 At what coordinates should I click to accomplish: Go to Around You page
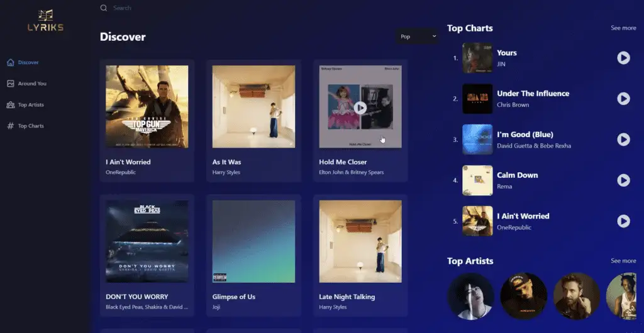[32, 84]
